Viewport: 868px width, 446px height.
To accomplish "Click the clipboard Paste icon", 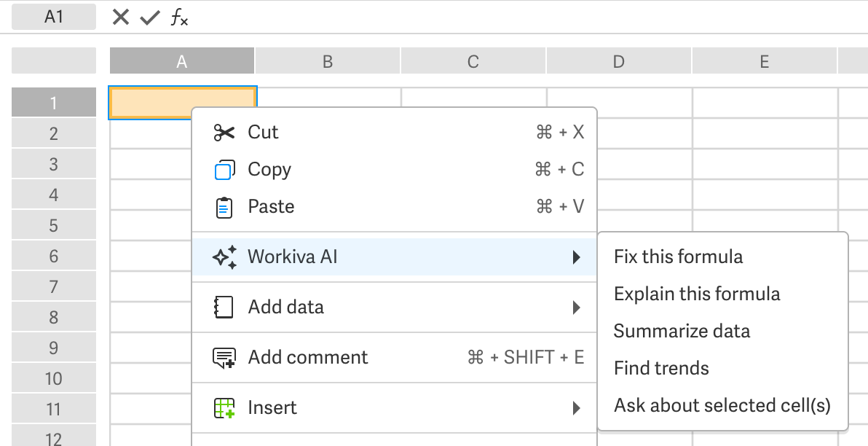I will click(224, 207).
